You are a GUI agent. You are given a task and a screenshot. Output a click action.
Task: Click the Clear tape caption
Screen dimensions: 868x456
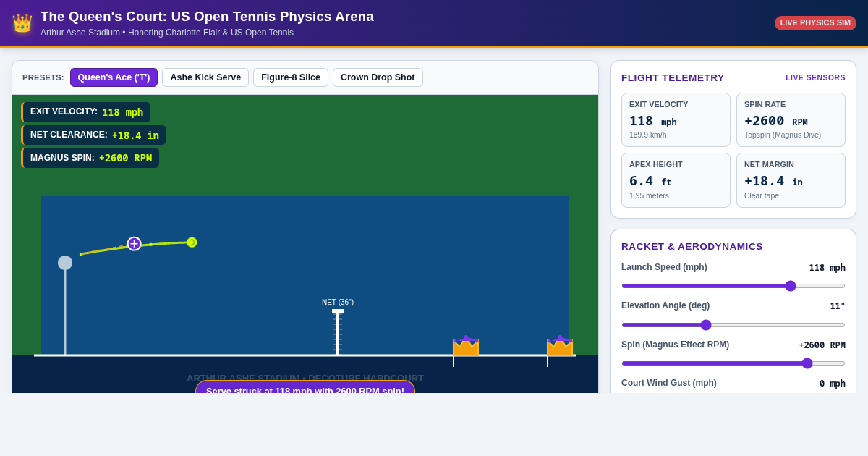click(762, 195)
